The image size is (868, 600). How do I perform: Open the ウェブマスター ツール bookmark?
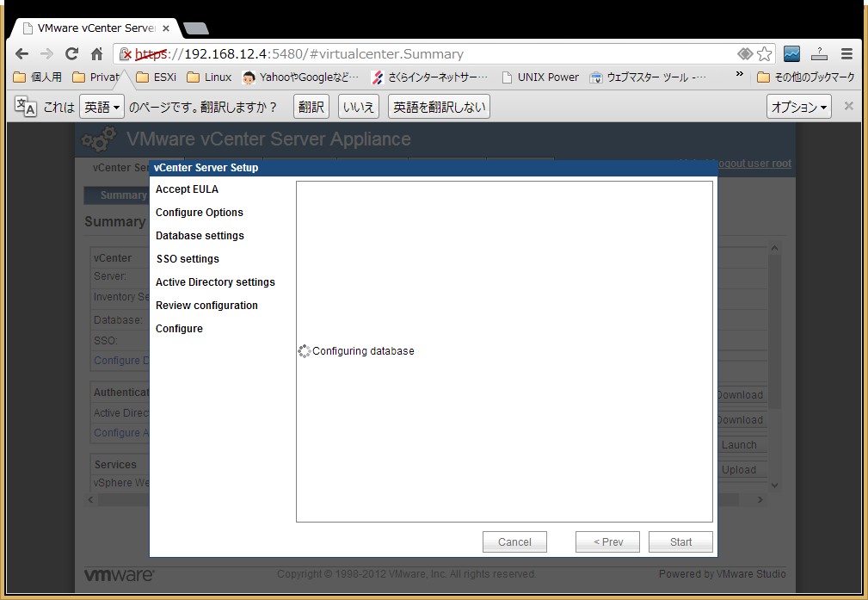tap(649, 77)
